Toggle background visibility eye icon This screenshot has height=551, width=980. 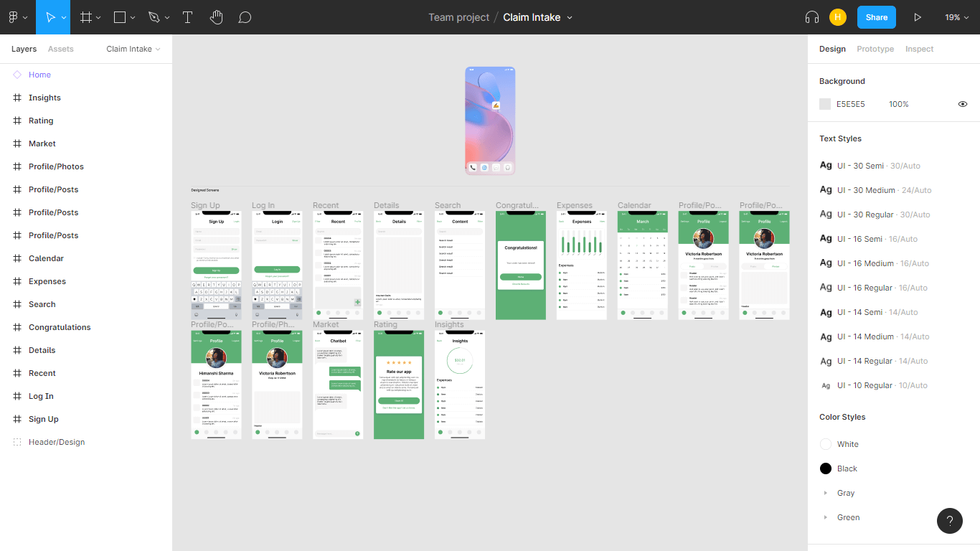[963, 104]
